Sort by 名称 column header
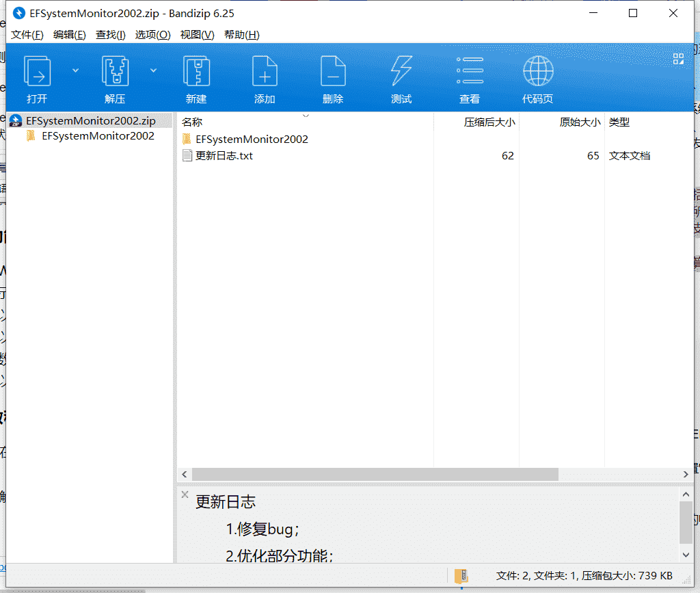700x593 pixels. (192, 122)
